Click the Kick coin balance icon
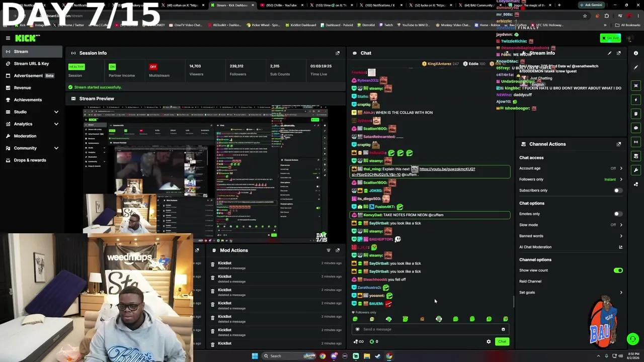The height and width of the screenshot is (362, 644). 372,342
